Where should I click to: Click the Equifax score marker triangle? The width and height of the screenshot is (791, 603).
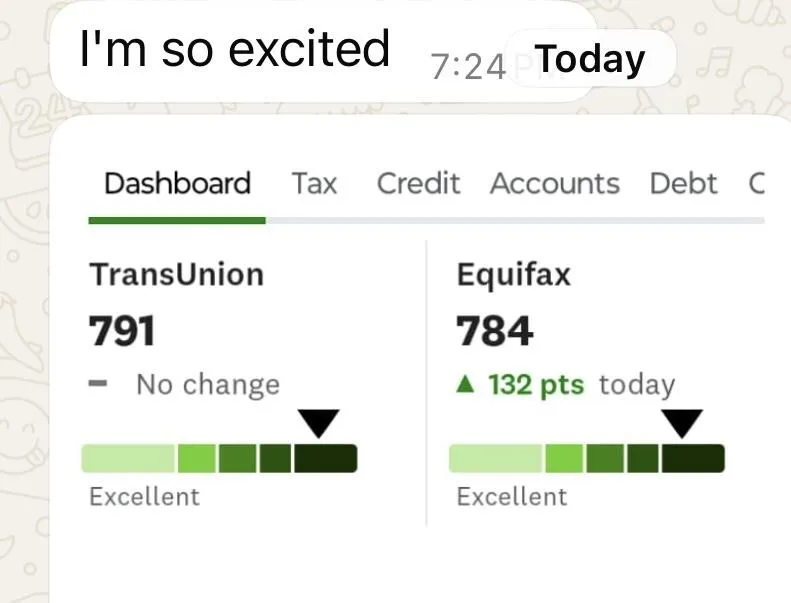point(683,423)
